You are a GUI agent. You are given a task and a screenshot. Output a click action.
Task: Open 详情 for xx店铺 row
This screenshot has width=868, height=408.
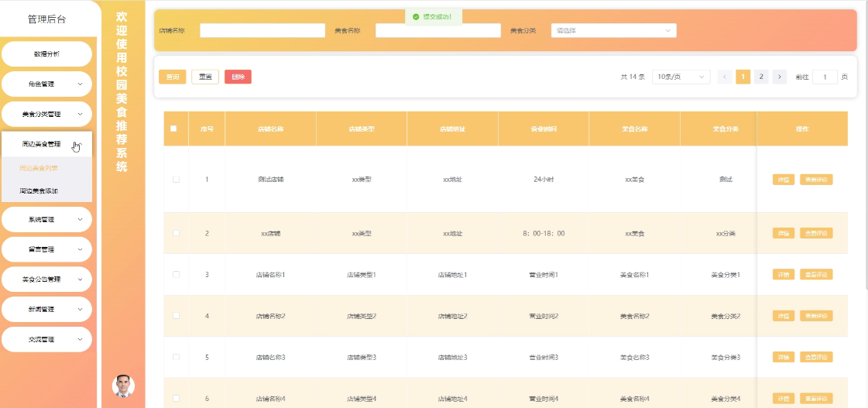pos(784,233)
